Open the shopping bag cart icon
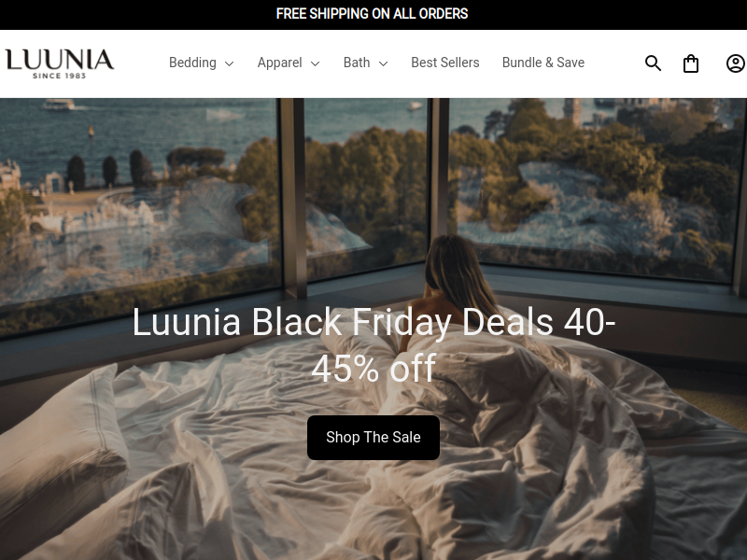The height and width of the screenshot is (560, 747). coord(691,63)
